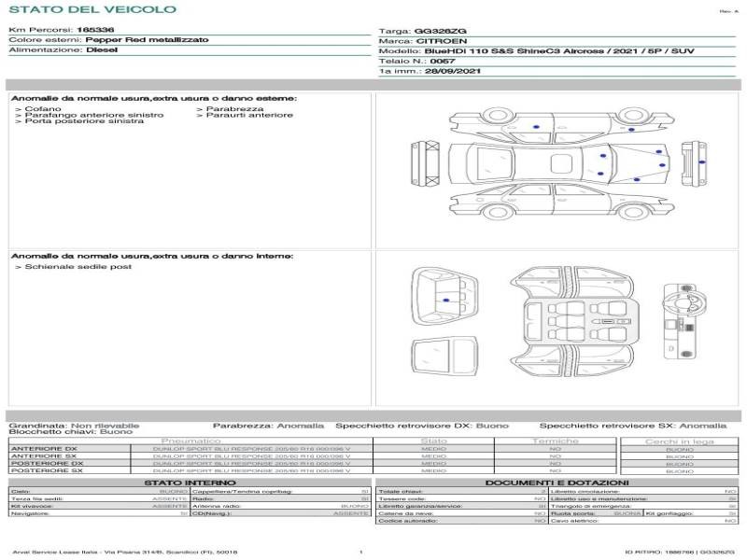Select "Blocchetto chiavi: Buono" status
The height and width of the screenshot is (560, 747).
click(x=71, y=432)
